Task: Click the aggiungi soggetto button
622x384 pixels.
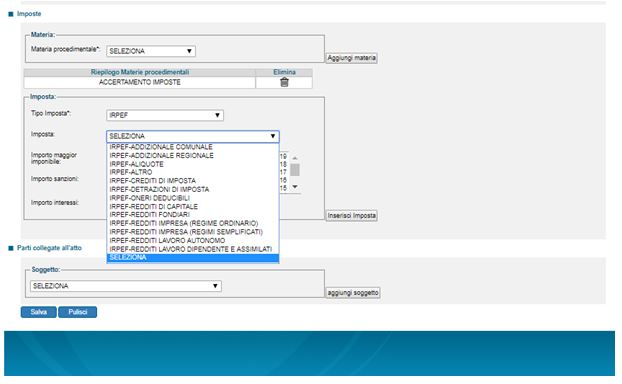Action: coord(353,293)
